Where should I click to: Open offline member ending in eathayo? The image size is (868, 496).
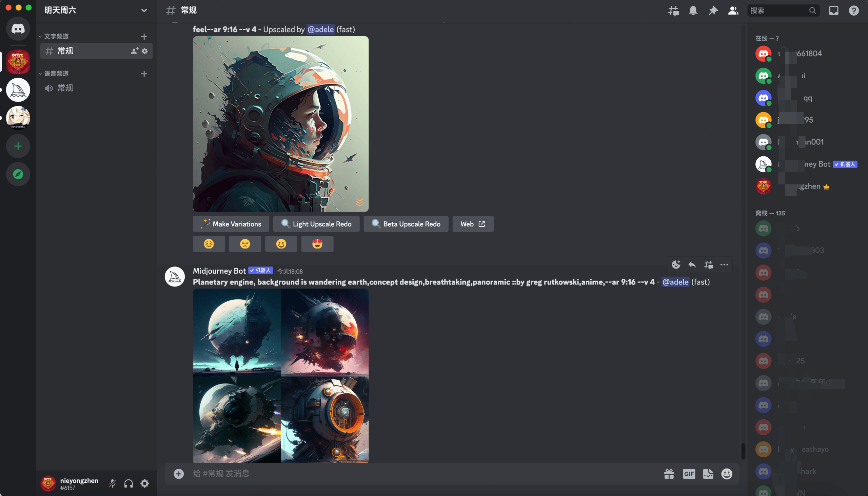pos(806,449)
